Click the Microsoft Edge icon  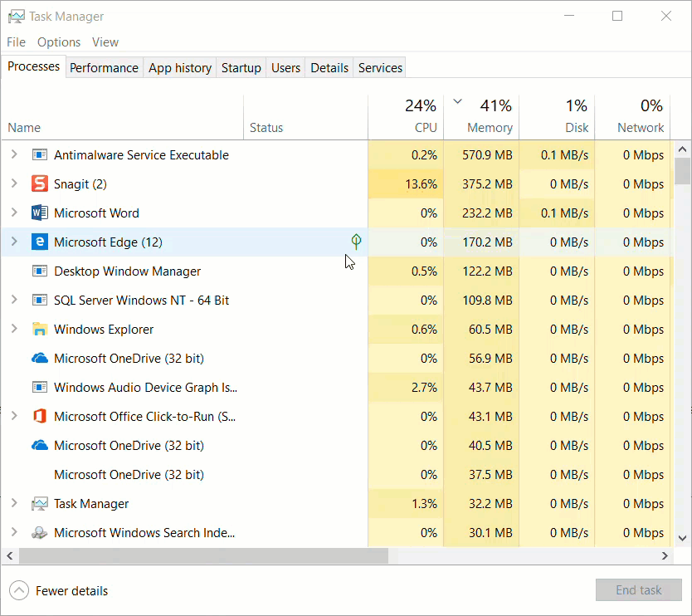pos(40,242)
